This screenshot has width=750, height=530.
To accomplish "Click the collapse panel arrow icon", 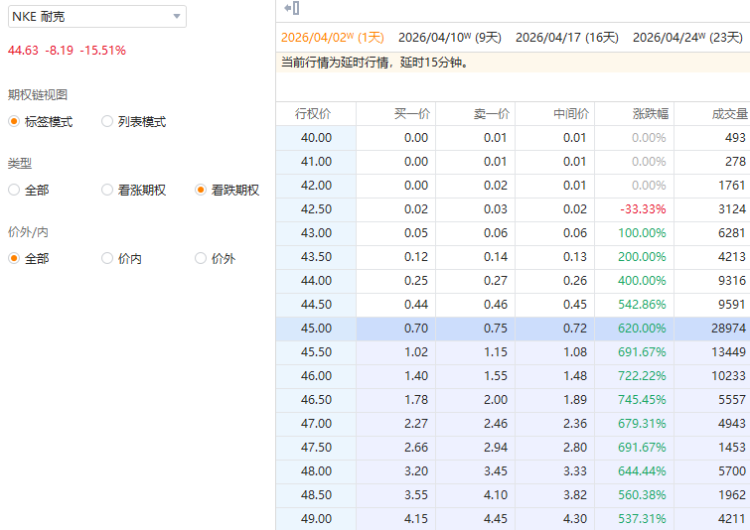I will pyautogui.click(x=291, y=9).
